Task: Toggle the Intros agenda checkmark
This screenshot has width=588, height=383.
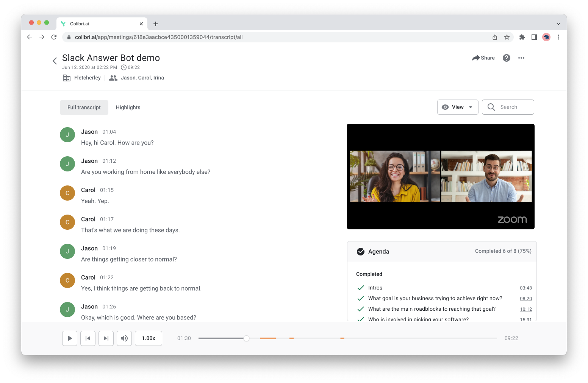Action: coord(361,288)
